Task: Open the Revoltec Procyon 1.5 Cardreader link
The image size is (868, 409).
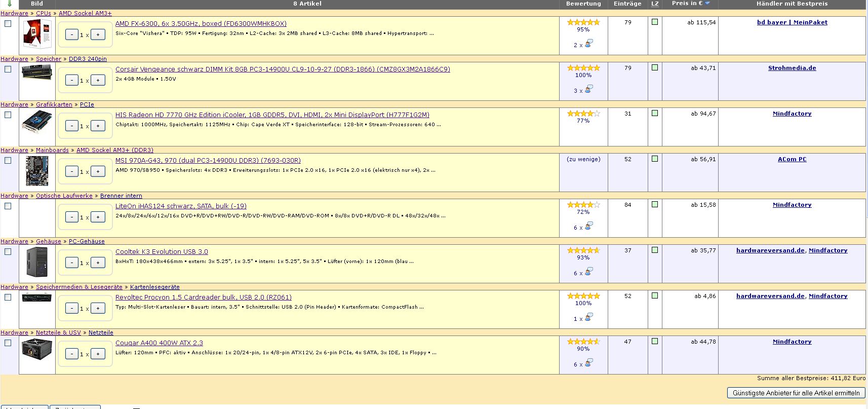Action: click(204, 298)
